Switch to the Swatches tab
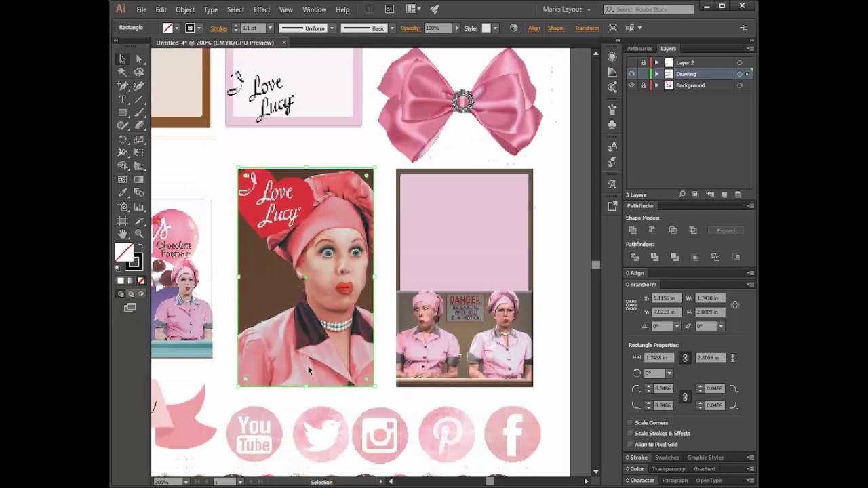868x488 pixels. click(x=667, y=457)
